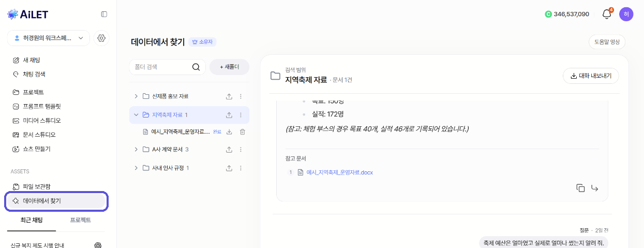Image resolution: width=644 pixels, height=248 pixels.
Task: Open the workspace dropdown 허경원의 워크스페...
Action: (49, 38)
